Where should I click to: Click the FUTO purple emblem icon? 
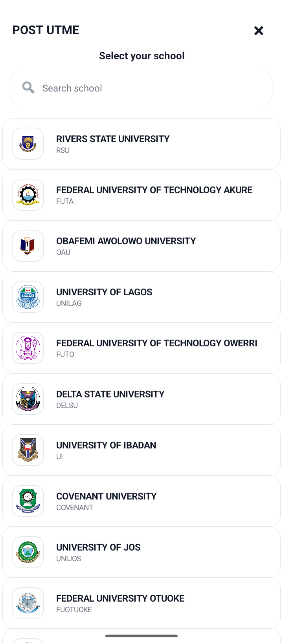pyautogui.click(x=28, y=348)
